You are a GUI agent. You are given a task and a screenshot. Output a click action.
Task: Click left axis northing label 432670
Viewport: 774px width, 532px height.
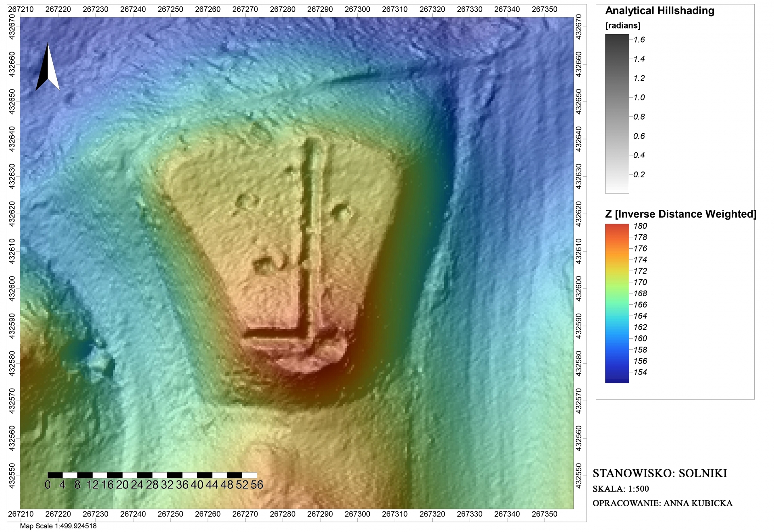pos(12,27)
